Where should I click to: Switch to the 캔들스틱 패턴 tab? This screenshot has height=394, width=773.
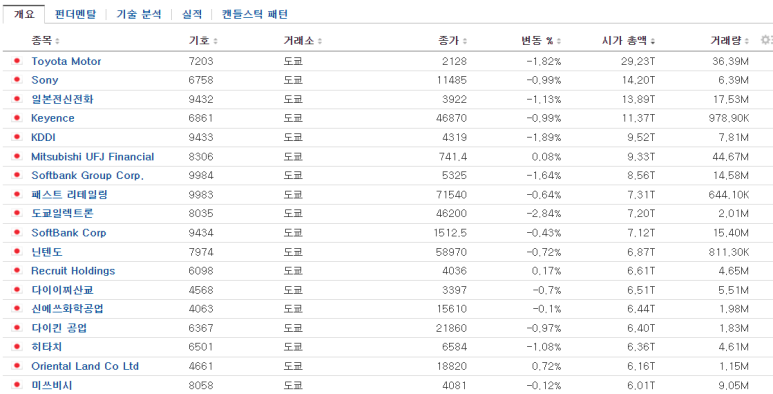click(255, 14)
